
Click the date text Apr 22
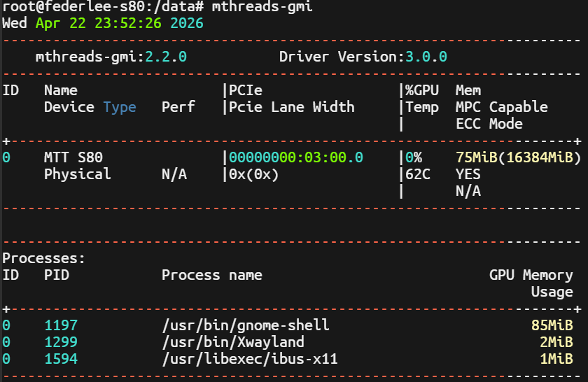pyautogui.click(x=61, y=23)
